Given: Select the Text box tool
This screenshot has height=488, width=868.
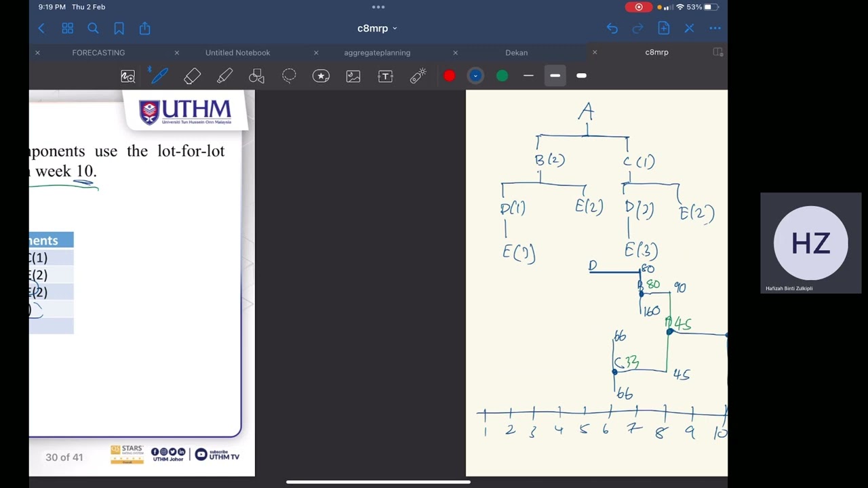Looking at the screenshot, I should [385, 76].
